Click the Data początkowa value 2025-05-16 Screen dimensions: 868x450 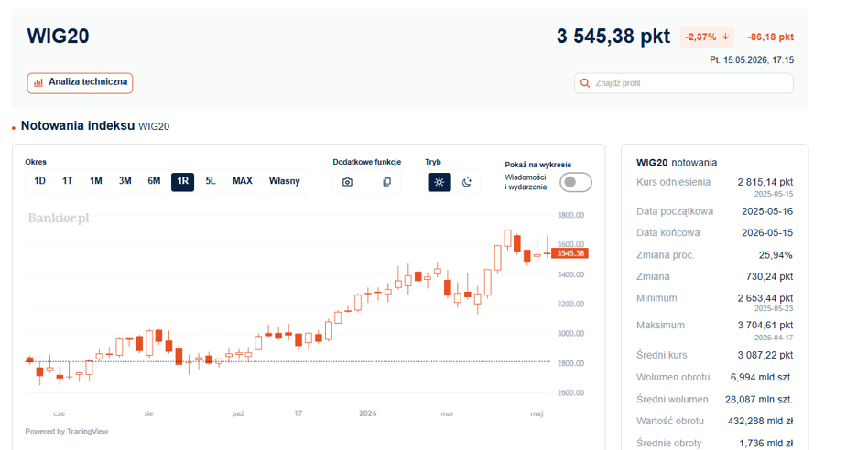(767, 211)
